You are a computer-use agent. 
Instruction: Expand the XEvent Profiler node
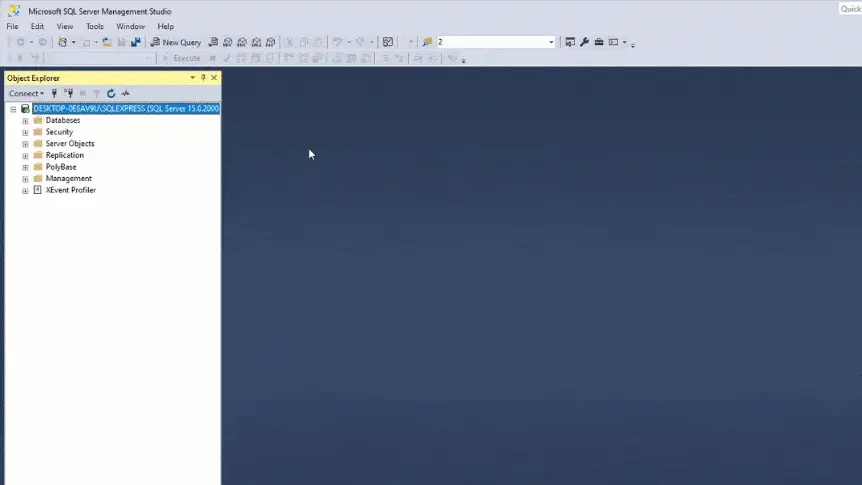click(25, 190)
